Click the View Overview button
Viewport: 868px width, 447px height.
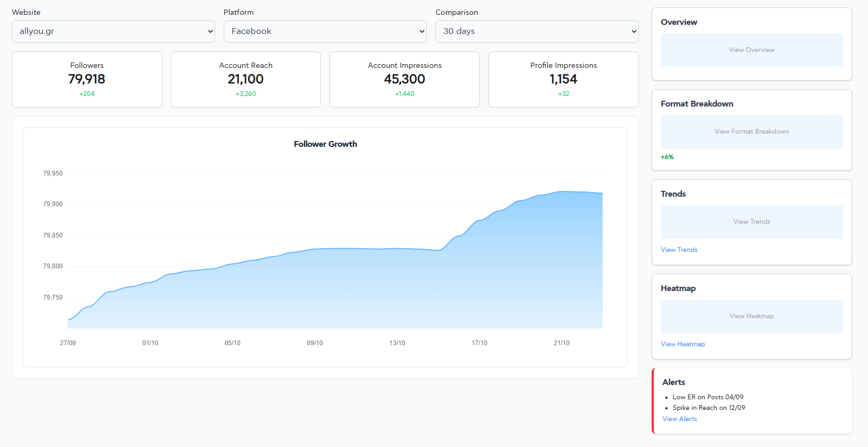pos(751,50)
